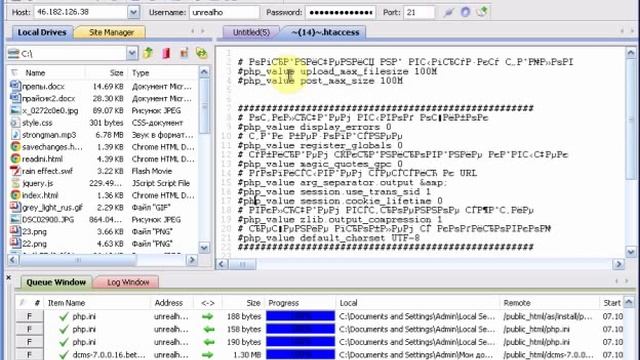Click into the Password field
The height and width of the screenshot is (360, 640).
[340, 12]
